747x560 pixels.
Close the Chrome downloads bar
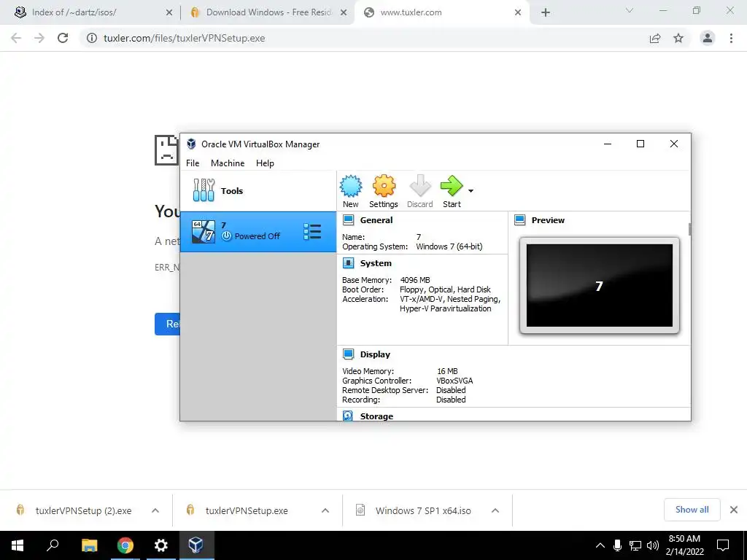[734, 510]
